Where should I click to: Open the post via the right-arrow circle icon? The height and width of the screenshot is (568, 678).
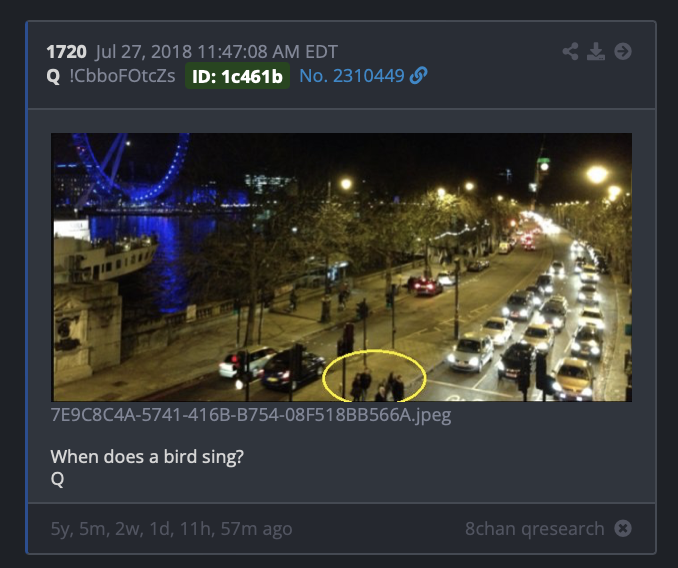point(623,51)
